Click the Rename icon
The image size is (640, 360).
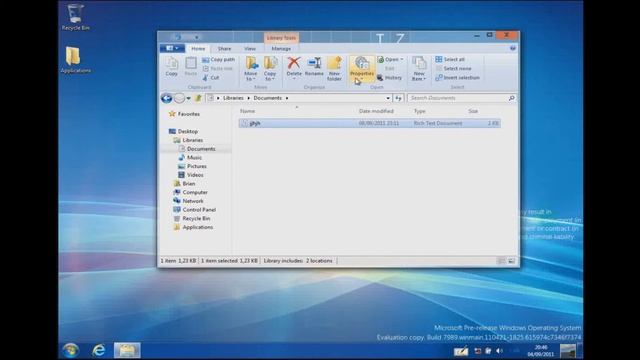click(314, 67)
